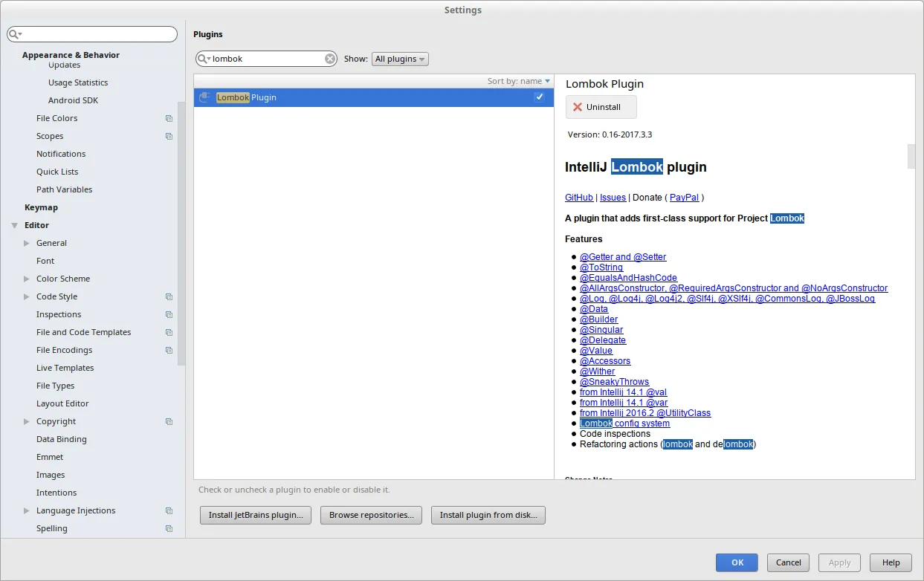Viewport: 924px width, 581px height.
Task: Expand the Color Scheme node
Action: [x=27, y=279]
